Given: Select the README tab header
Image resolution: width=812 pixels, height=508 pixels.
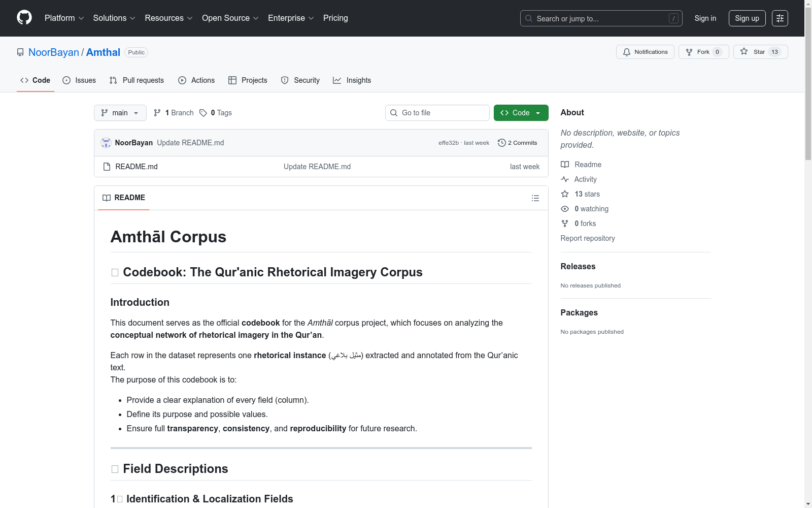Looking at the screenshot, I should tap(124, 198).
